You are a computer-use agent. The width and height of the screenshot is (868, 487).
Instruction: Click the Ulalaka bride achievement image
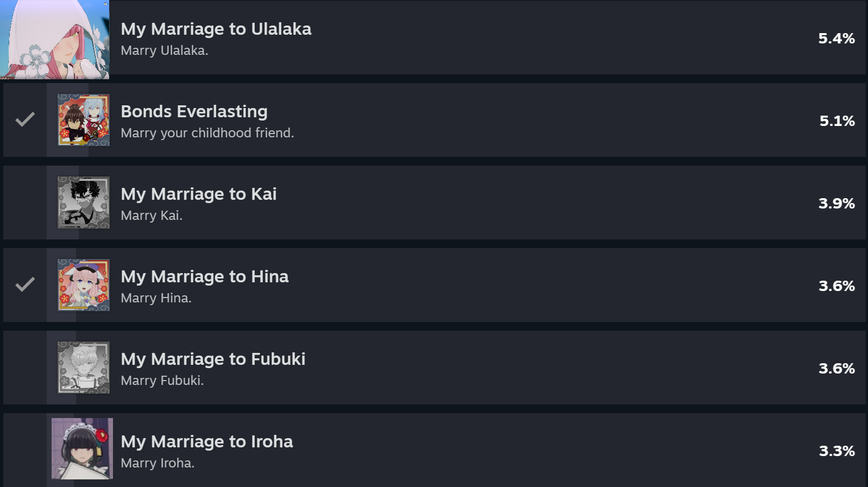point(54,39)
